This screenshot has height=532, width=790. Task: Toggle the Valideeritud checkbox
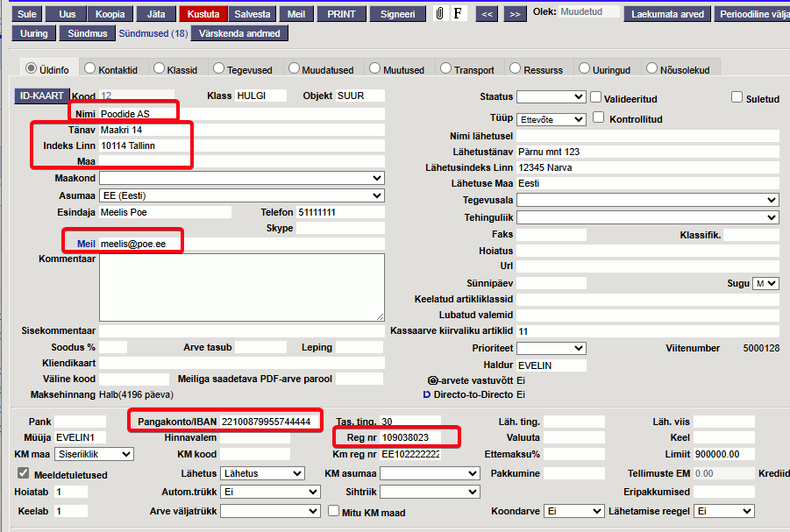595,96
